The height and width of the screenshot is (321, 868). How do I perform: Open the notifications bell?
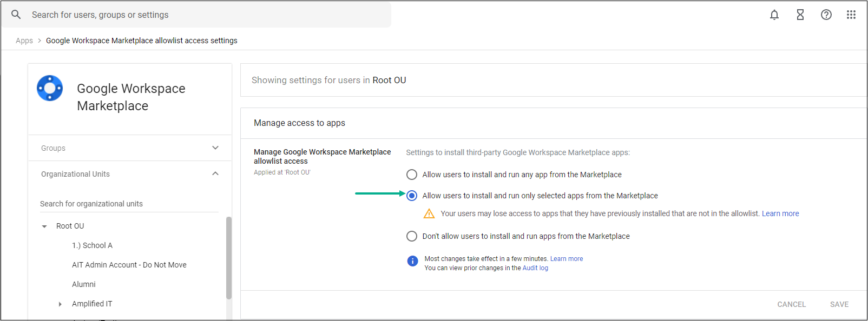click(x=774, y=15)
